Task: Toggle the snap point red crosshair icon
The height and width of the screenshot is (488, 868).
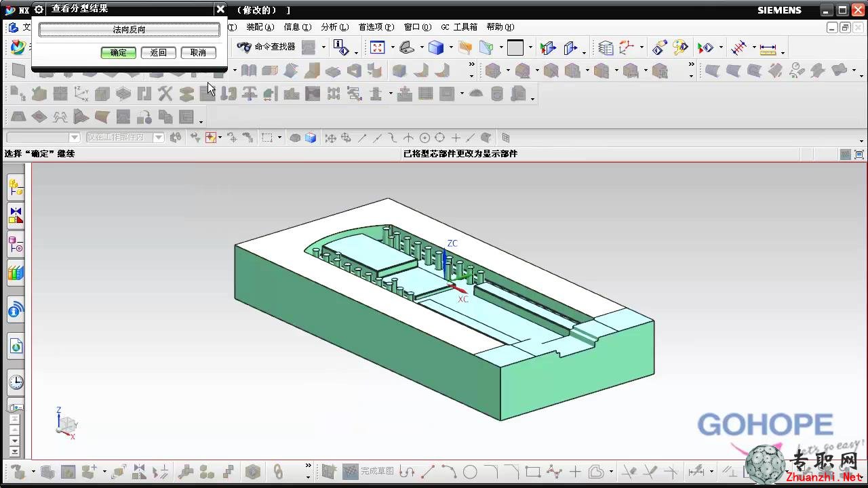Action: (x=210, y=138)
